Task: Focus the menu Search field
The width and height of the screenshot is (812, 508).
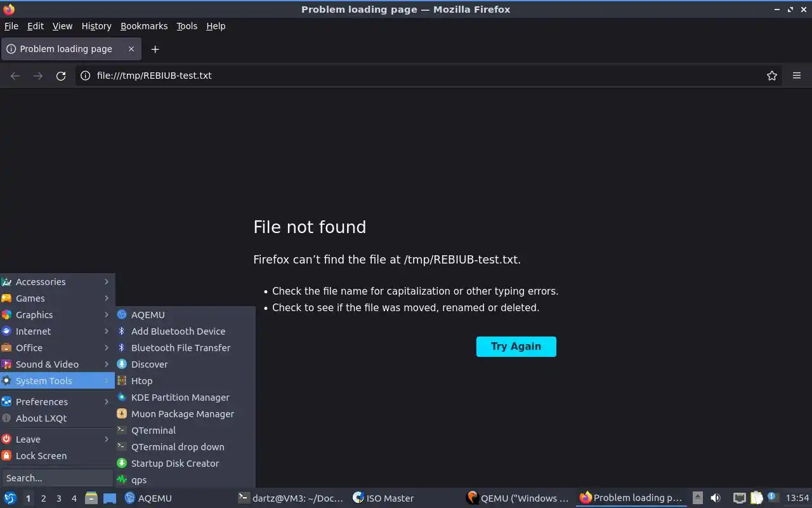Action: coord(57,478)
